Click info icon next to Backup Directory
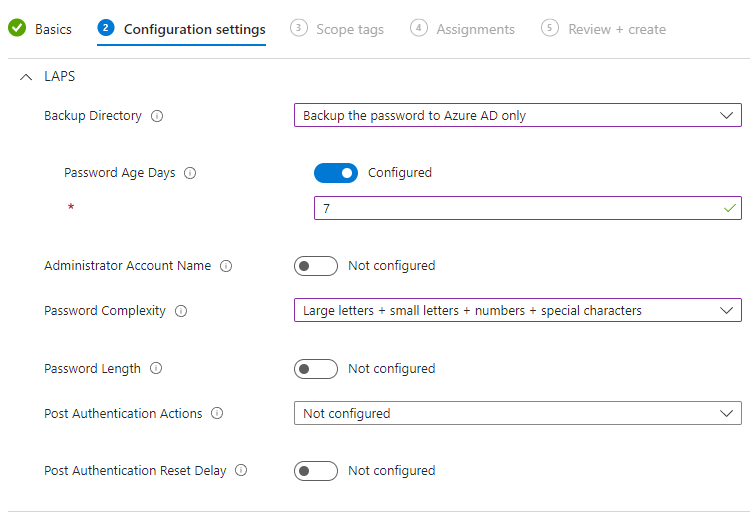Image resolution: width=755 pixels, height=518 pixels. coord(157,116)
